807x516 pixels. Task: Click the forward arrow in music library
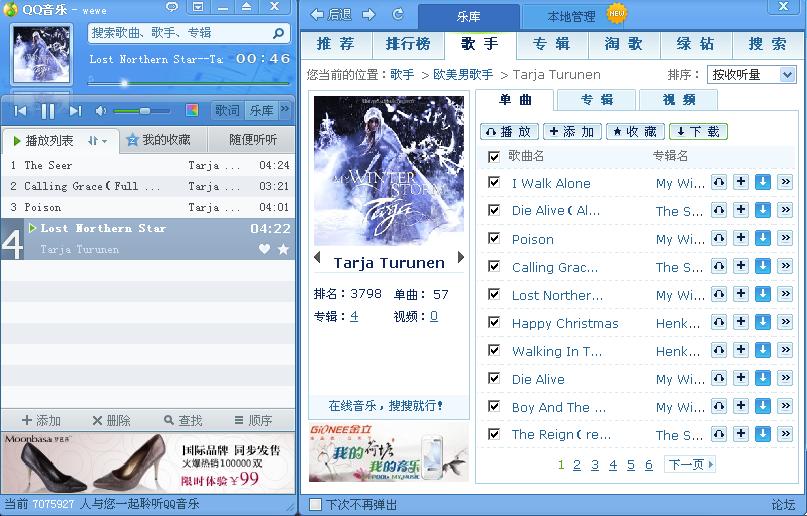point(369,15)
